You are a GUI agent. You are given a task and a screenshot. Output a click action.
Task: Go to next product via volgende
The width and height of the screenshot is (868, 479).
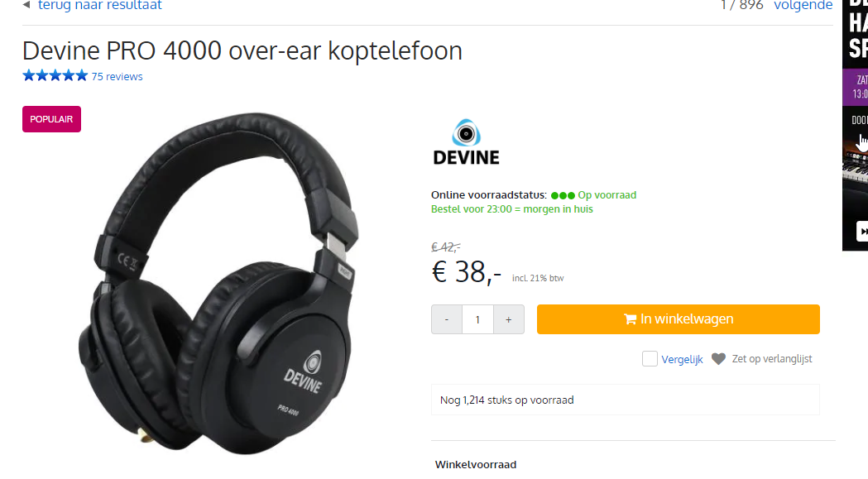point(803,6)
